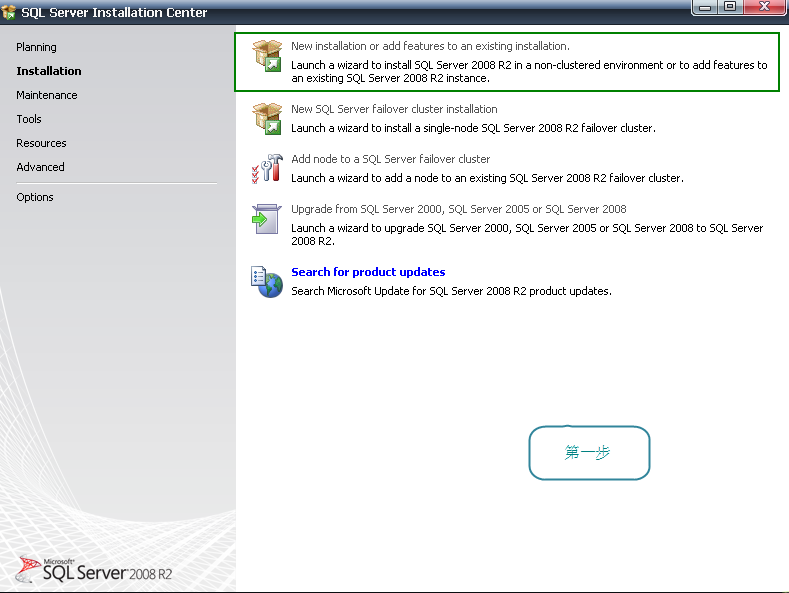The height and width of the screenshot is (593, 789).
Task: Click the new installation package icon
Action: (267, 56)
